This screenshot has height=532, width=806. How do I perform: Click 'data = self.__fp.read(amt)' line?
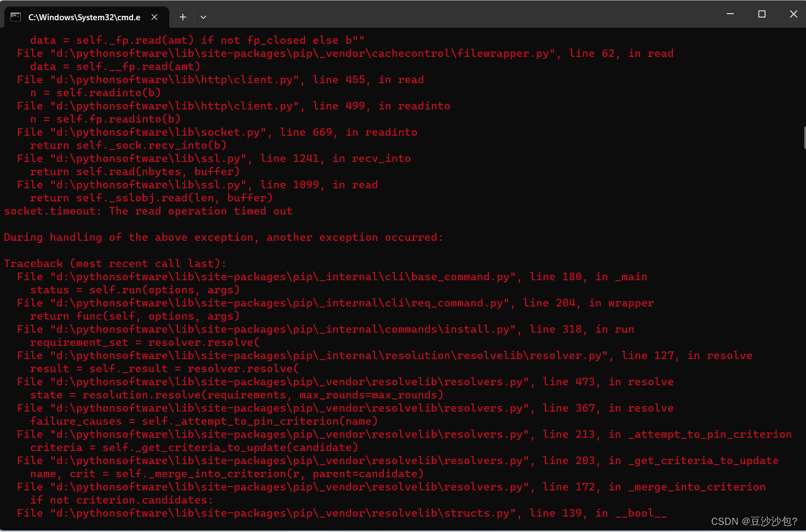pyautogui.click(x=115, y=66)
